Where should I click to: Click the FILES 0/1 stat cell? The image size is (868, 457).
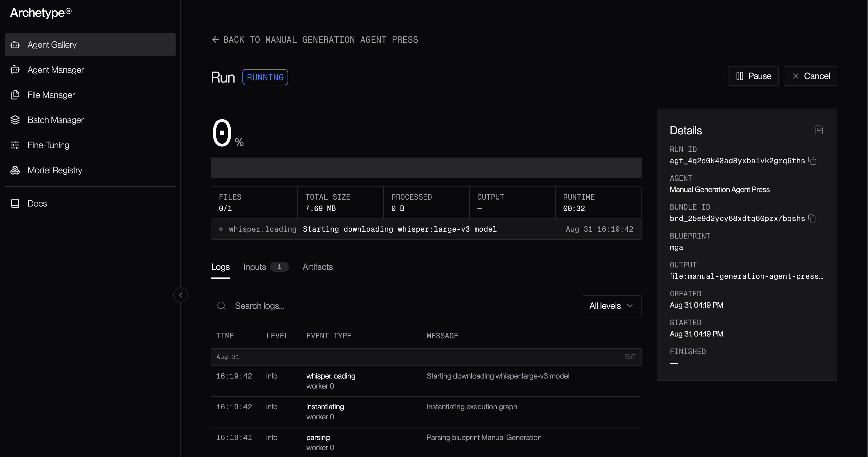coord(254,203)
